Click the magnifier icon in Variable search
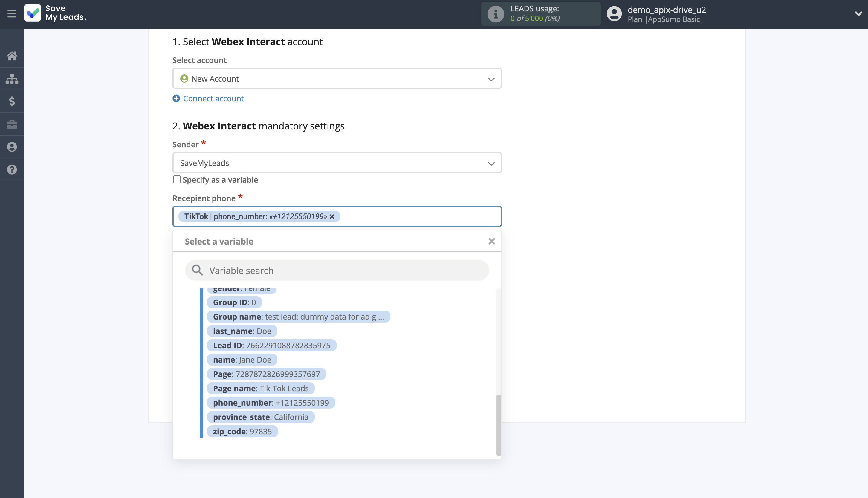Image resolution: width=868 pixels, height=498 pixels. point(197,270)
